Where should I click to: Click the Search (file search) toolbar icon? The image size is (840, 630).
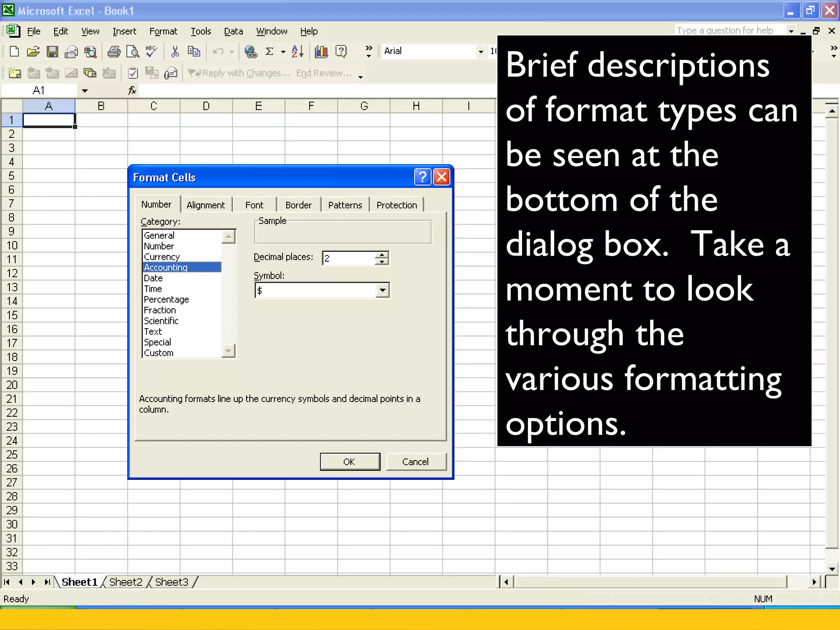tap(90, 51)
